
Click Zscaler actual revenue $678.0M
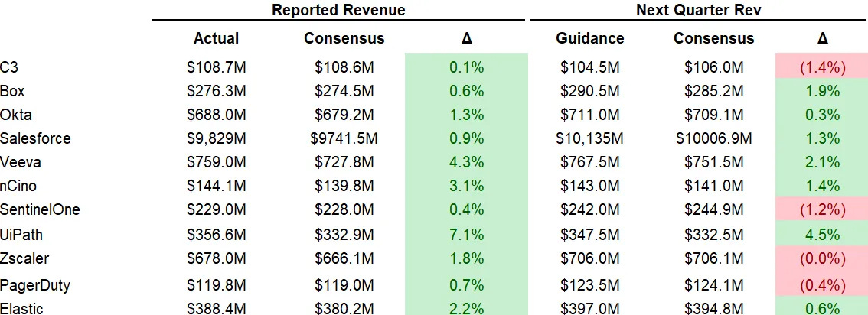[217, 258]
